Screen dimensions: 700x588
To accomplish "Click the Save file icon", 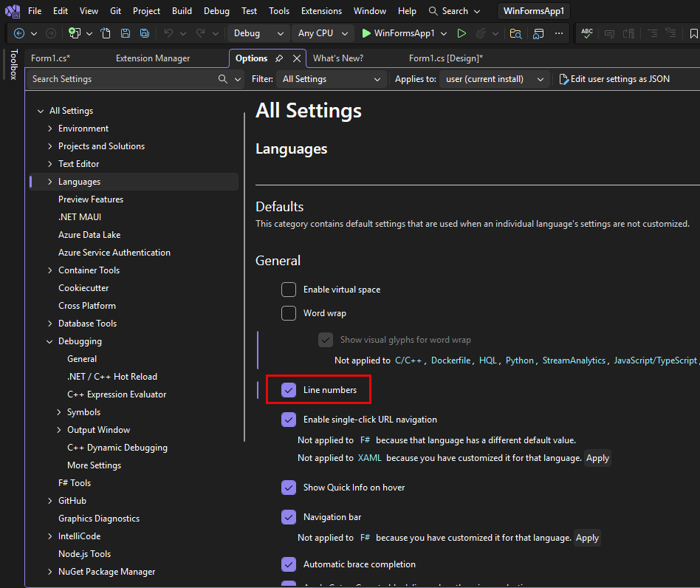I will (126, 33).
